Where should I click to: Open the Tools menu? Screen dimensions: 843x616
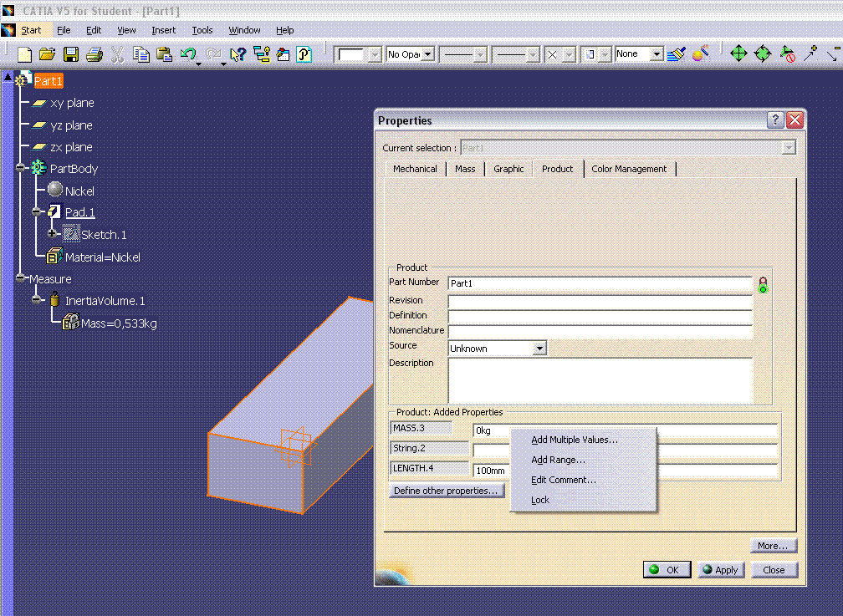click(202, 30)
